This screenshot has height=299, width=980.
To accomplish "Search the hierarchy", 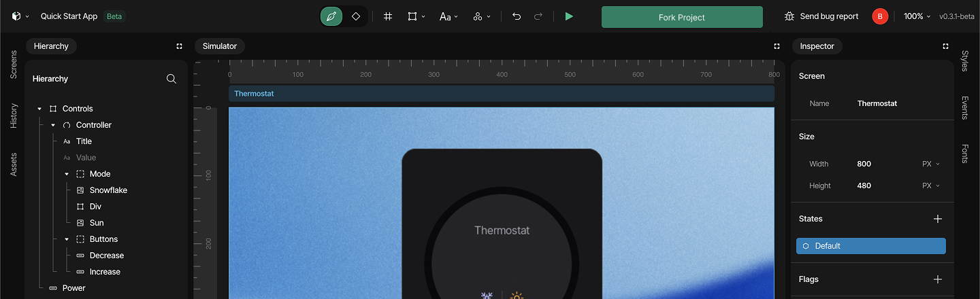I will point(171,79).
